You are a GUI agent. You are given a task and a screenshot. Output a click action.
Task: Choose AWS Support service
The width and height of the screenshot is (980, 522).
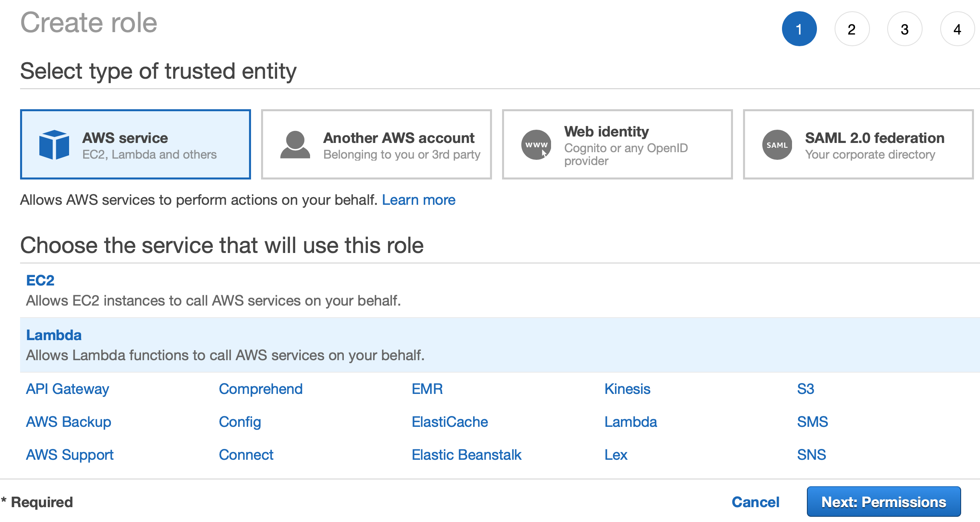69,455
